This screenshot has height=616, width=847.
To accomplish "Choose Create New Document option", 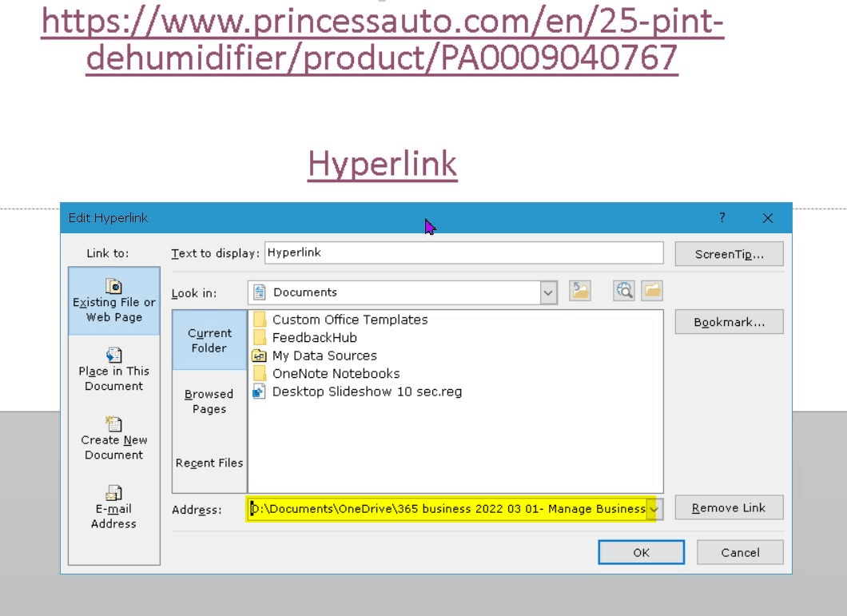I will point(114,439).
